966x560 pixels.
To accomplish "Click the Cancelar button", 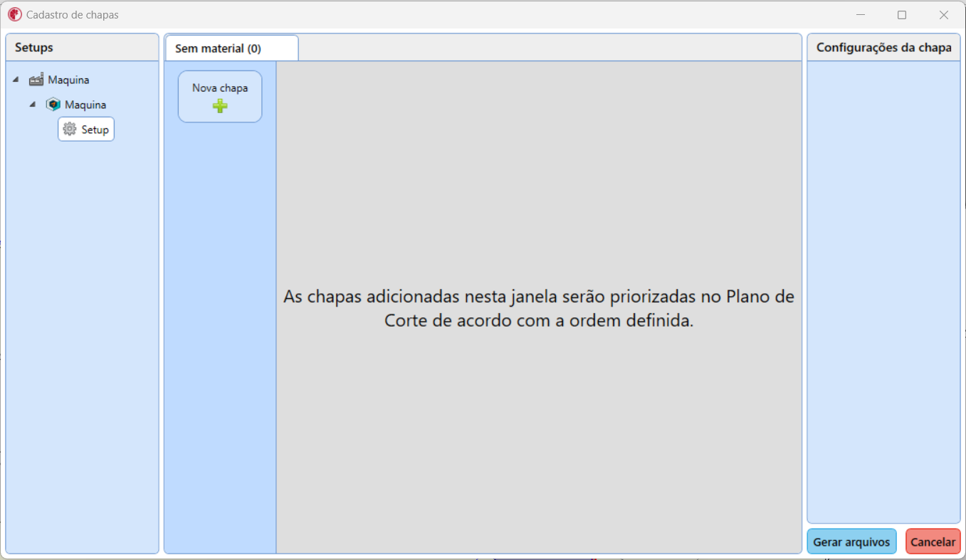I will [933, 541].
